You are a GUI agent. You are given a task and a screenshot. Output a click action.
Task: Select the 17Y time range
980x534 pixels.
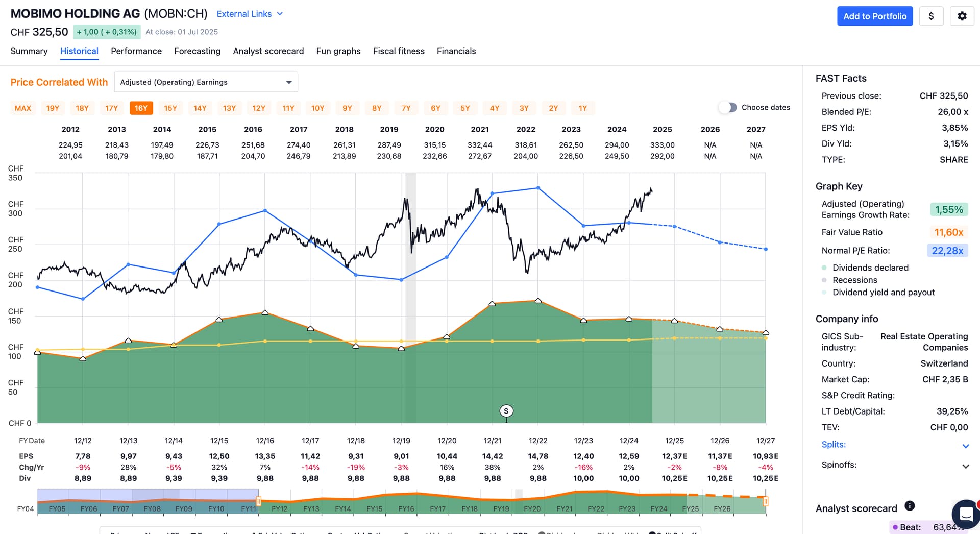pyautogui.click(x=112, y=108)
